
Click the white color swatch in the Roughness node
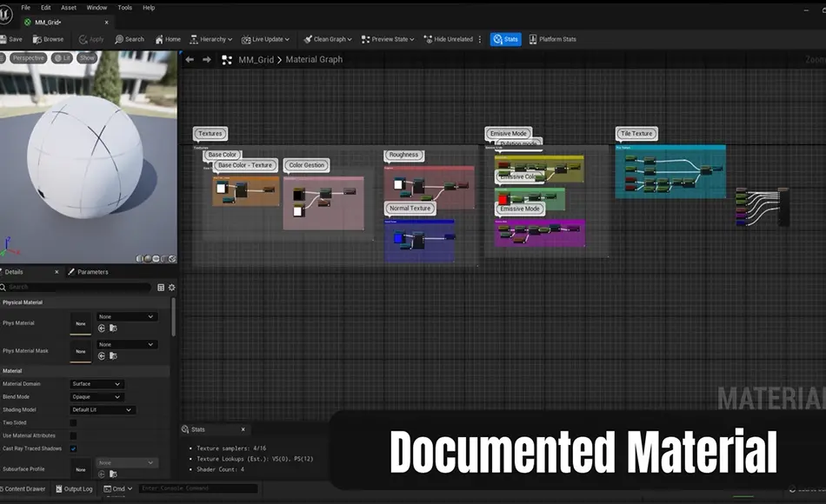pos(398,184)
